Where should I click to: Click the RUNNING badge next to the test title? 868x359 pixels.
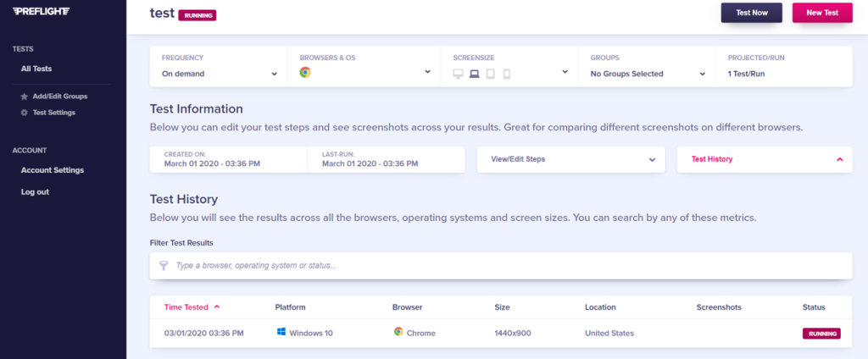tap(197, 15)
